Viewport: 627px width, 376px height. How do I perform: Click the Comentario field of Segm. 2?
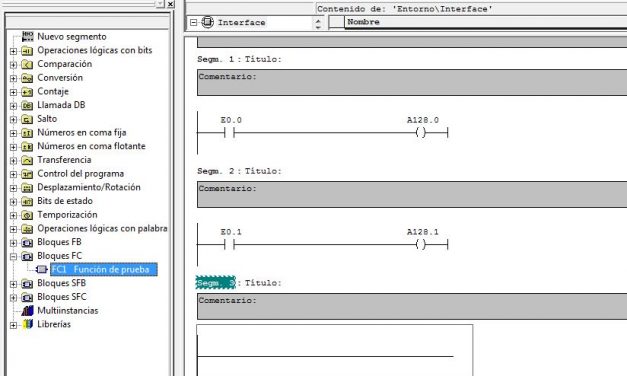(x=412, y=194)
